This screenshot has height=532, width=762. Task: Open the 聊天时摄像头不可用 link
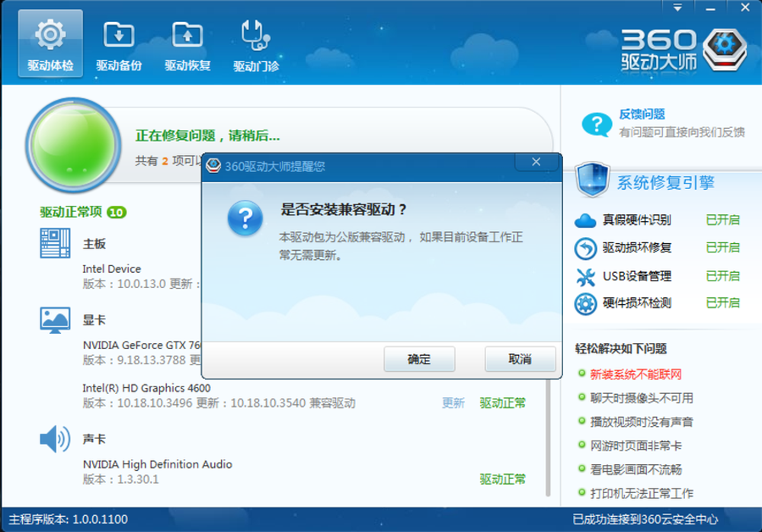642,398
